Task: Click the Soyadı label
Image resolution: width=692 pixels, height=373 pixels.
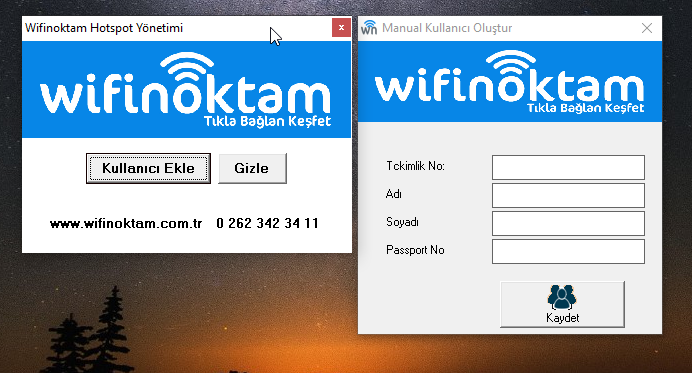Action: coord(402,222)
